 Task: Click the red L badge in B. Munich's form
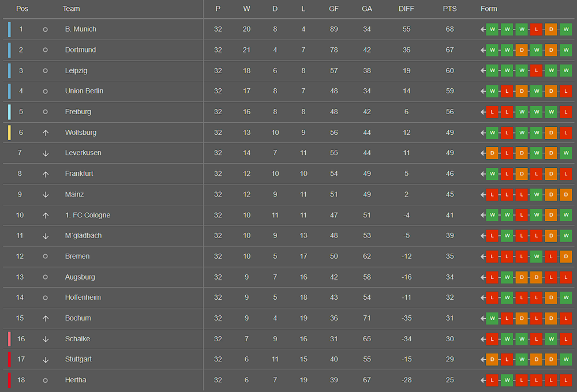tap(537, 29)
